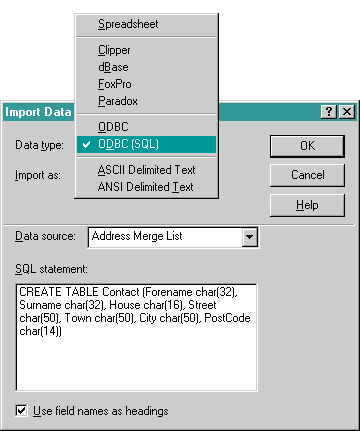Click the question mark help icon
Screen dimensions: 360x431
tap(329, 111)
